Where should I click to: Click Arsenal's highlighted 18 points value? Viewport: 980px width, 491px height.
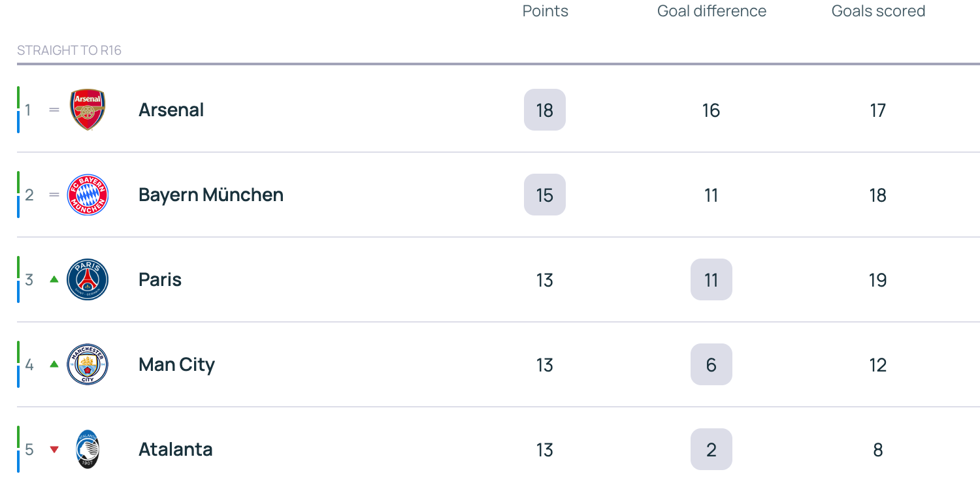545,110
